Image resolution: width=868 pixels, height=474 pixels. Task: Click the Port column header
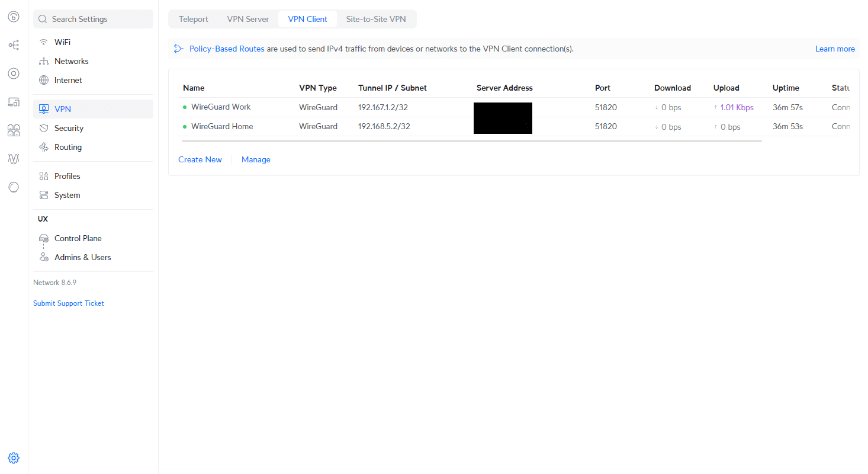603,88
